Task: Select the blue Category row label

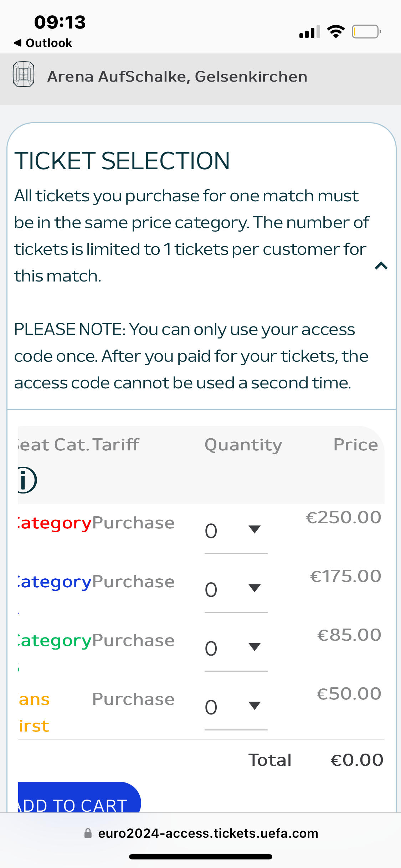Action: [x=55, y=582]
